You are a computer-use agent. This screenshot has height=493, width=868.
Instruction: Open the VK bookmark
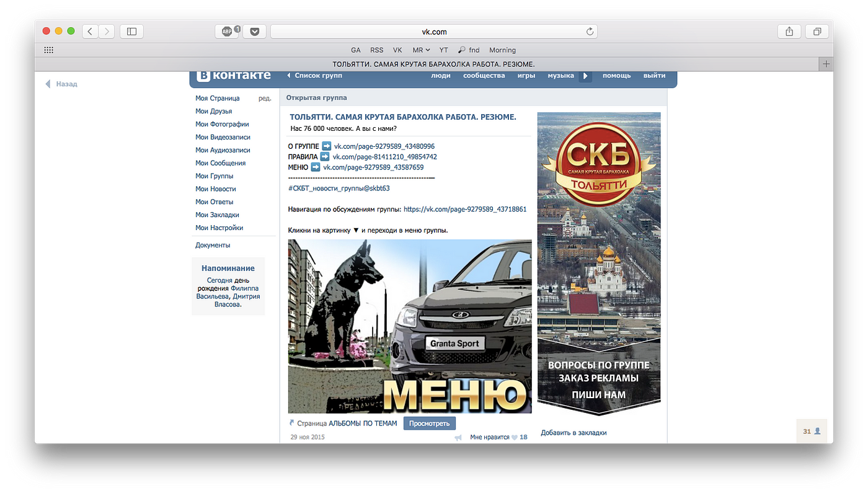(397, 50)
